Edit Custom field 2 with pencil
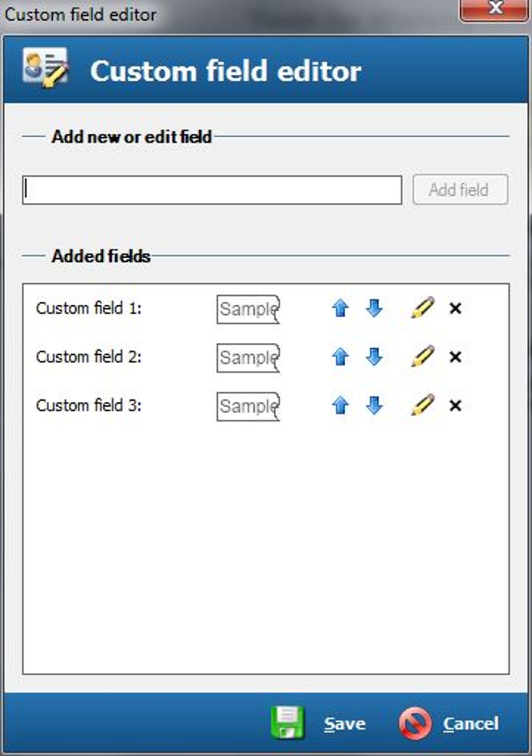This screenshot has width=532, height=756. pyautogui.click(x=422, y=356)
